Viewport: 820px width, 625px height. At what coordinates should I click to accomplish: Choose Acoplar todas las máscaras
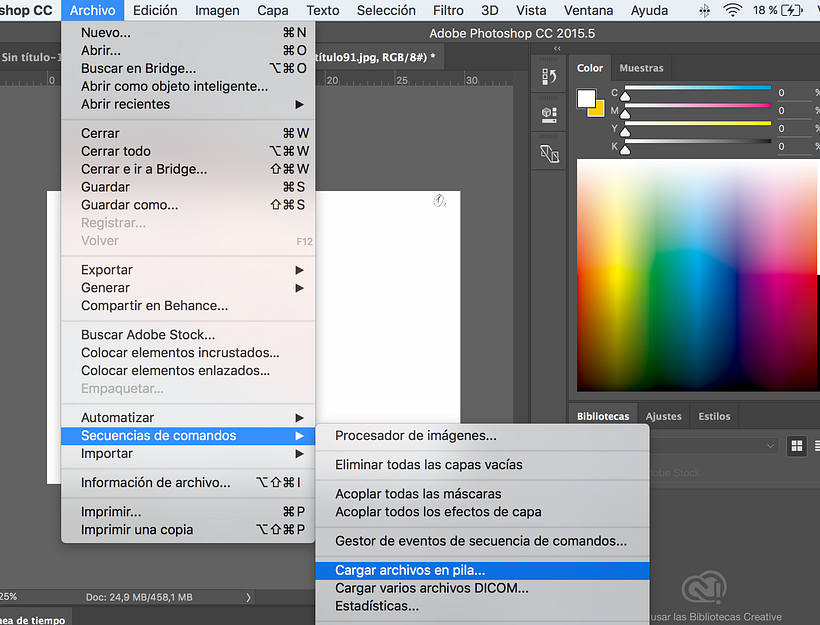point(482,494)
